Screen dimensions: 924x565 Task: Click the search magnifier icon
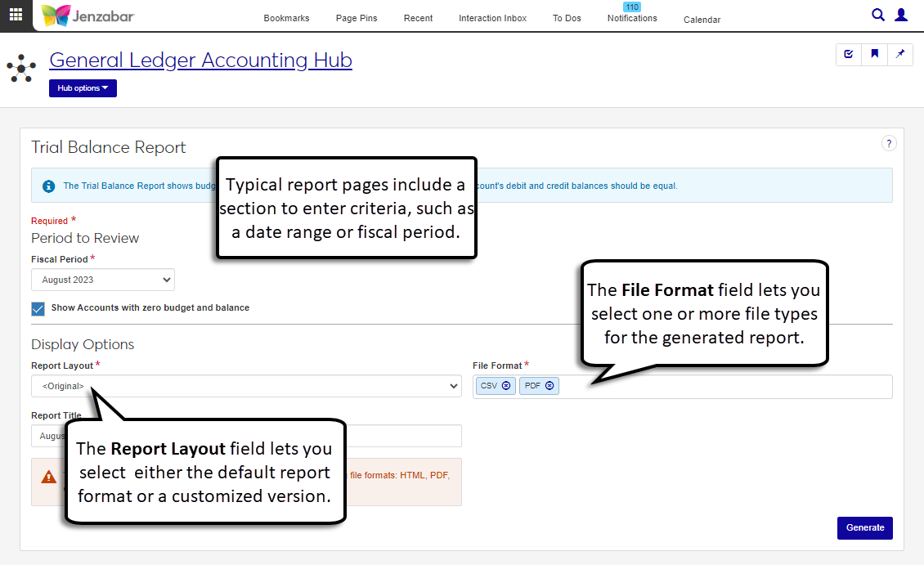coord(878,15)
